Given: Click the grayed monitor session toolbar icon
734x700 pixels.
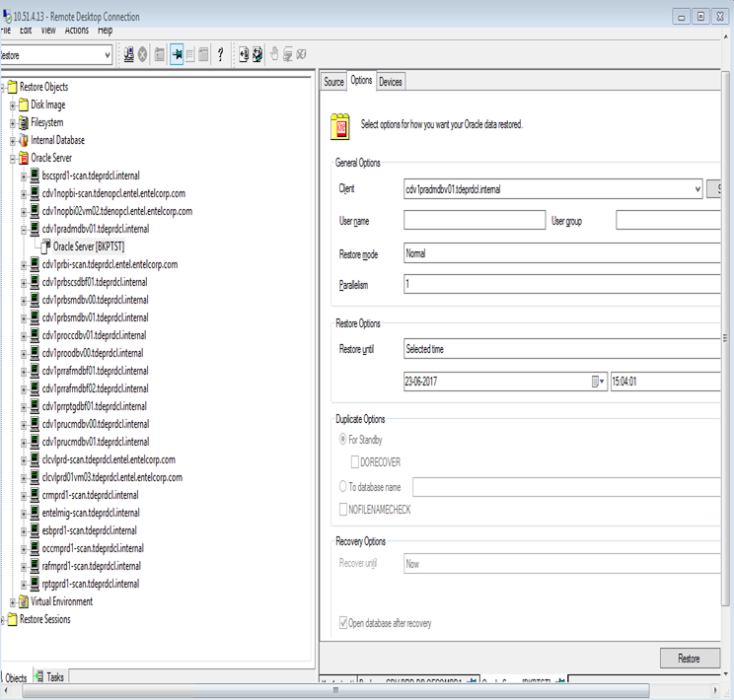Looking at the screenshot, I should click(287, 55).
